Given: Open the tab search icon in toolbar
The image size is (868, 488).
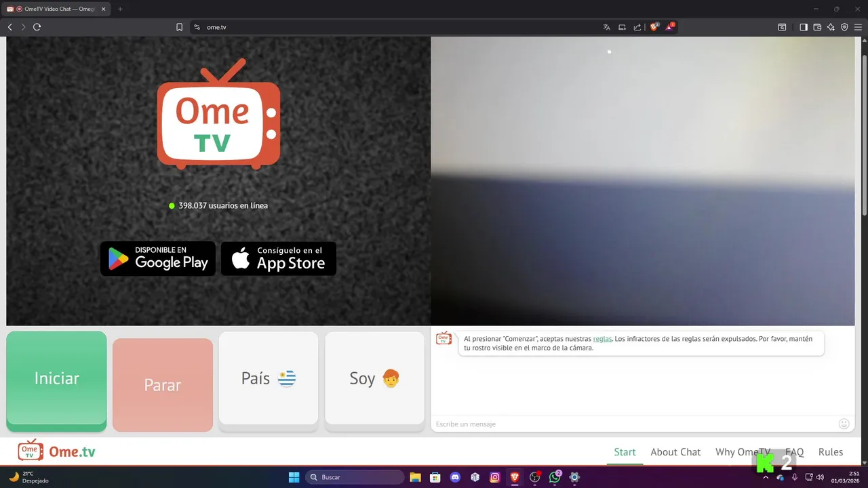Looking at the screenshot, I should point(782,27).
